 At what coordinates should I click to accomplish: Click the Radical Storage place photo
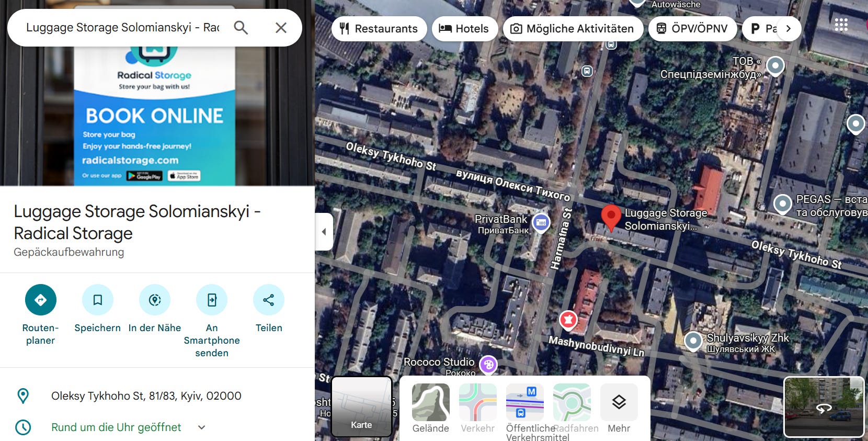[157, 116]
